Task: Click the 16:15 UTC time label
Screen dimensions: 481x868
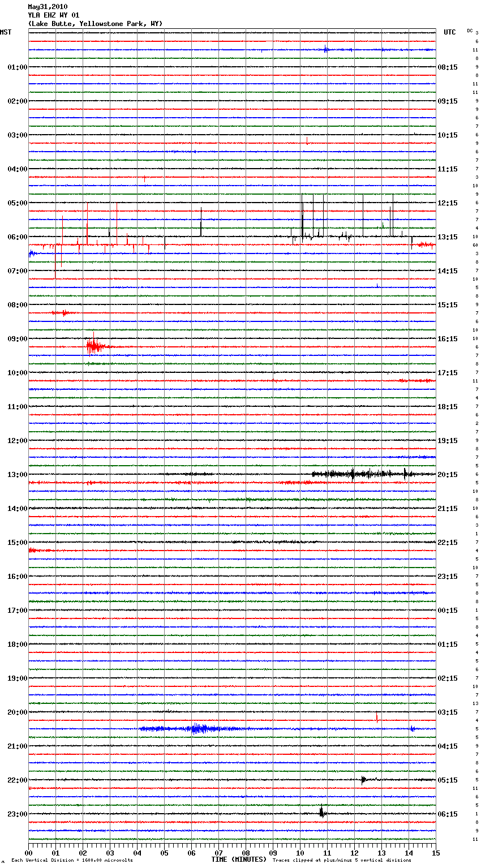Action: [x=448, y=339]
